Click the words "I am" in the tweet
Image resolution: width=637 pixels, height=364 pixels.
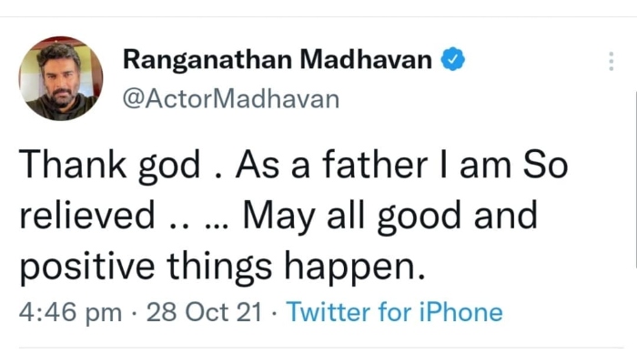(455, 166)
